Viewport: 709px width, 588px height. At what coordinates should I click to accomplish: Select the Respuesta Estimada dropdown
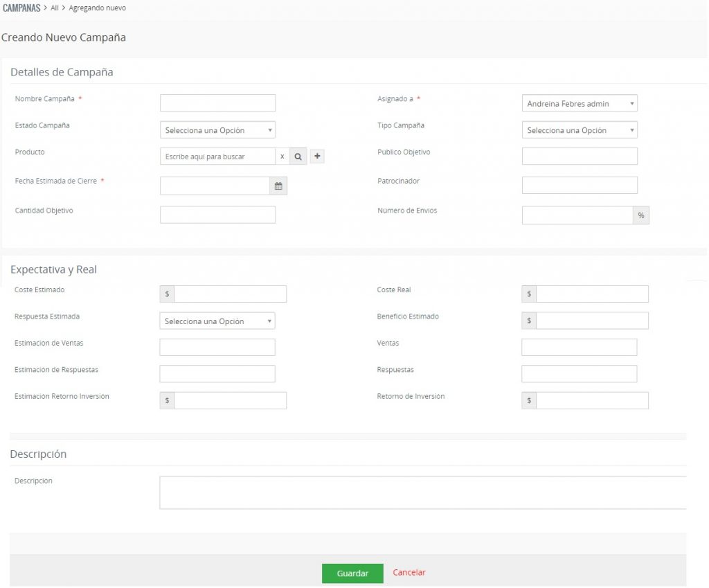click(x=217, y=321)
